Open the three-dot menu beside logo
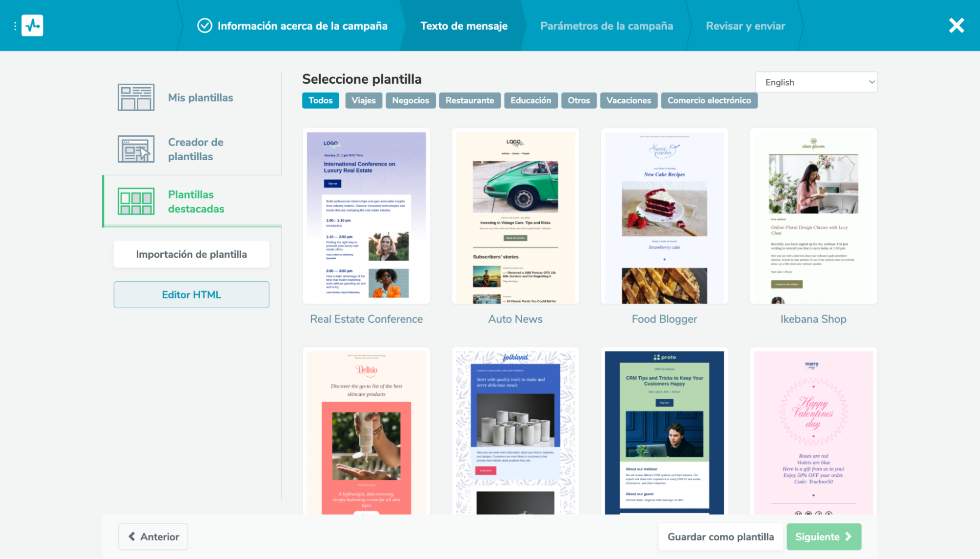 (x=15, y=25)
